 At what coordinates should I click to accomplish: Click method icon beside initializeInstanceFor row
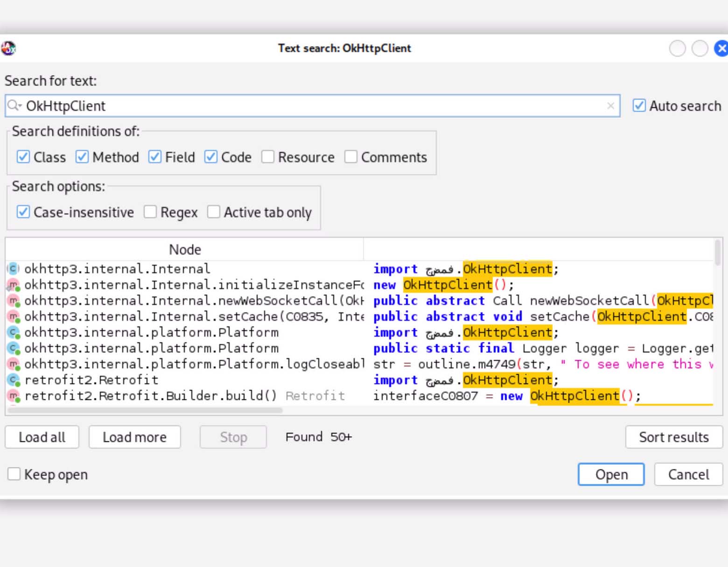coord(14,285)
